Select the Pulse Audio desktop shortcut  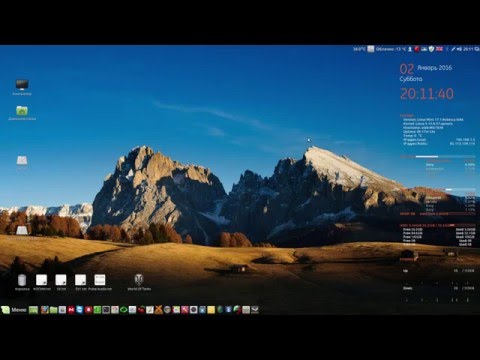pos(100,282)
